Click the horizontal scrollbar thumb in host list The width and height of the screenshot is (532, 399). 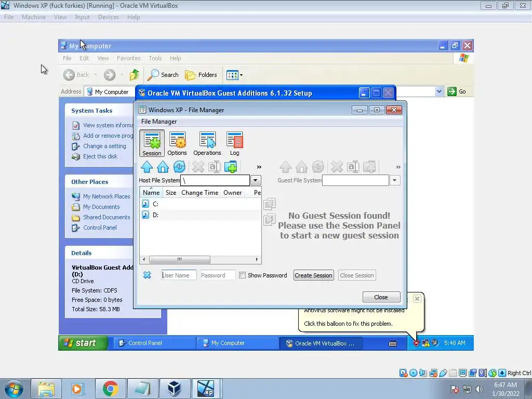[x=179, y=260]
